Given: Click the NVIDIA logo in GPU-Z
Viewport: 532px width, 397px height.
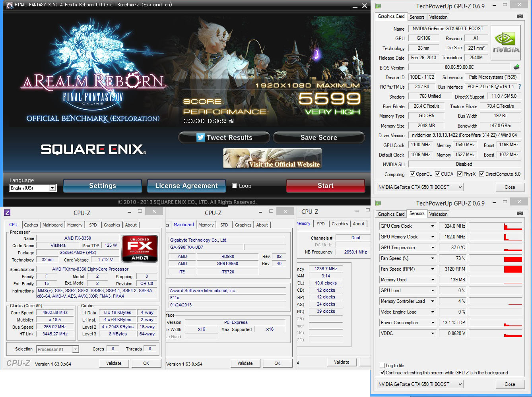Looking at the screenshot, I should click(506, 43).
